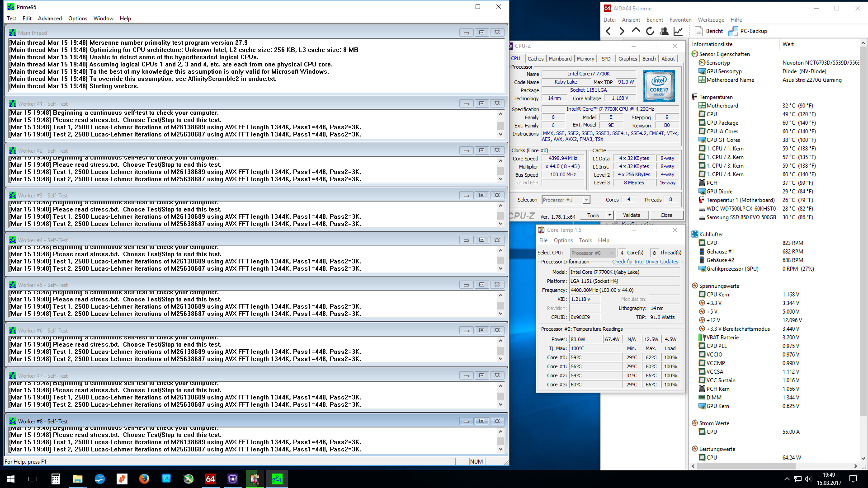
Task: Open AIDA64 from the Windows taskbar
Action: (210, 479)
